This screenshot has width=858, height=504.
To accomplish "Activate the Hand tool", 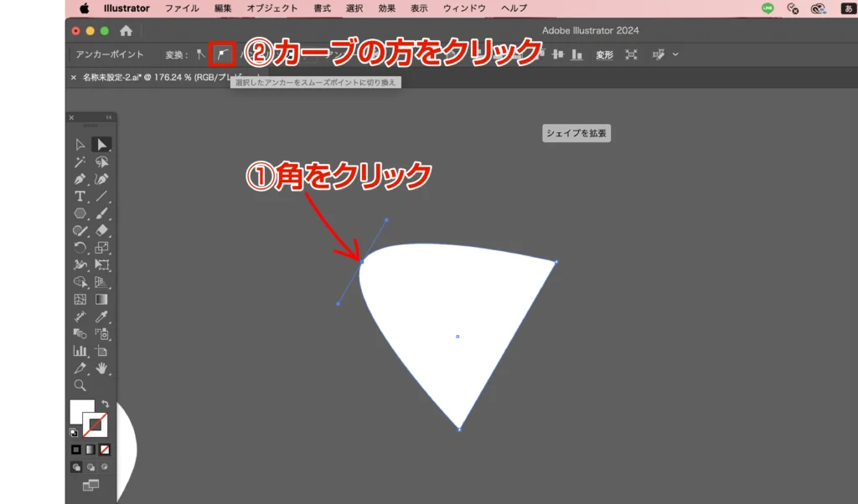I will [x=101, y=368].
